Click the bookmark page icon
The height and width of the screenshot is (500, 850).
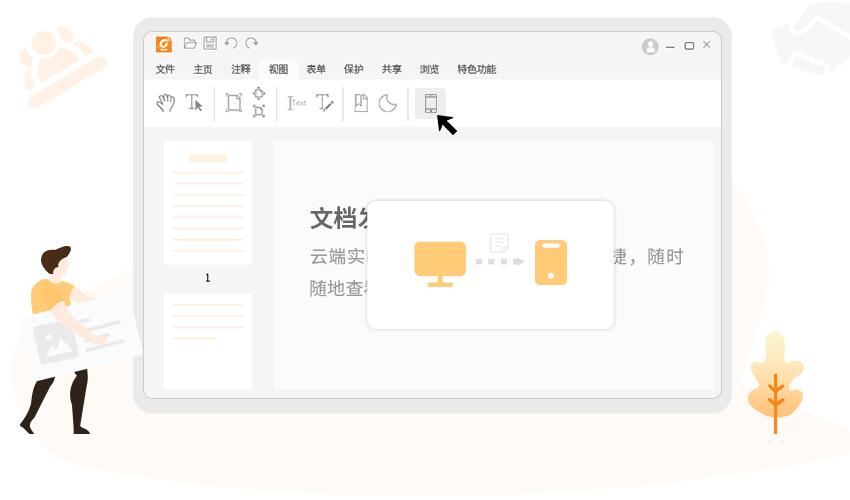[361, 103]
